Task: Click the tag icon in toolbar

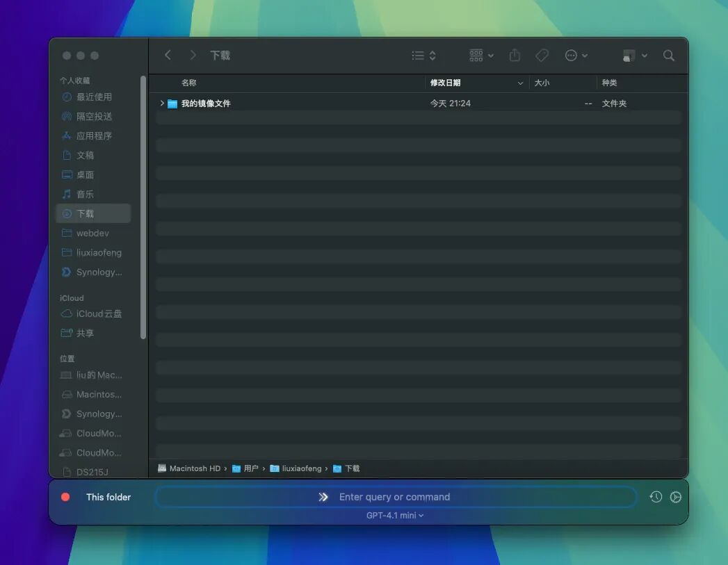Action: coord(542,56)
